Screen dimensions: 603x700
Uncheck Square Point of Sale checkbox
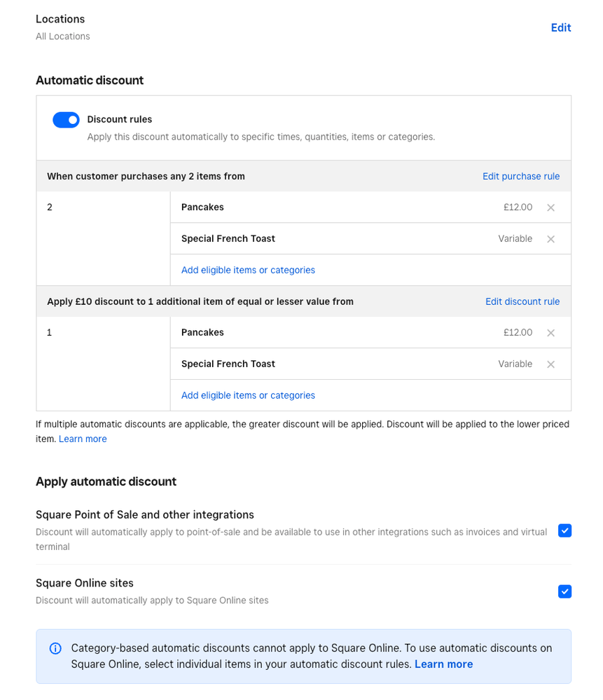pyautogui.click(x=564, y=530)
